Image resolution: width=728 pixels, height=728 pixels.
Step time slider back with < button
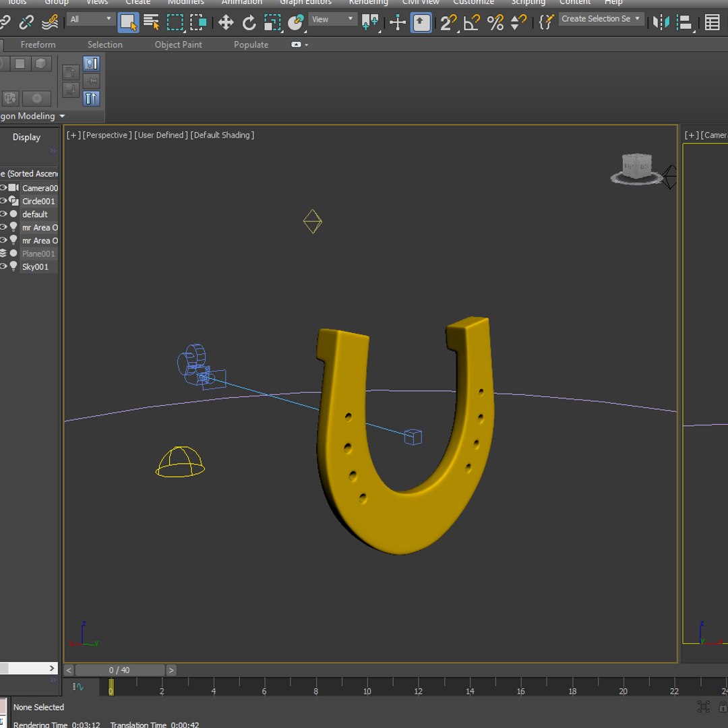69,670
